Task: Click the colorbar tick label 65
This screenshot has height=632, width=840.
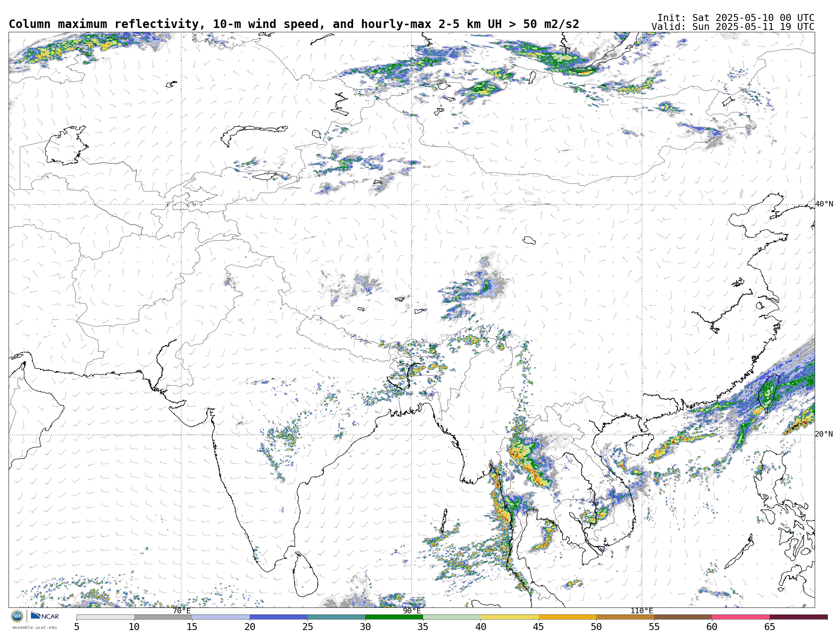Action: tap(770, 627)
